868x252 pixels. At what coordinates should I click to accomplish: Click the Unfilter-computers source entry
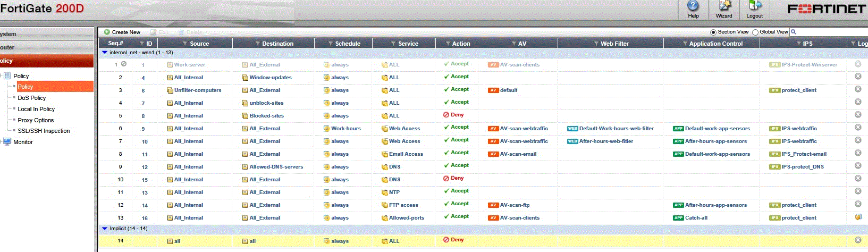[197, 90]
